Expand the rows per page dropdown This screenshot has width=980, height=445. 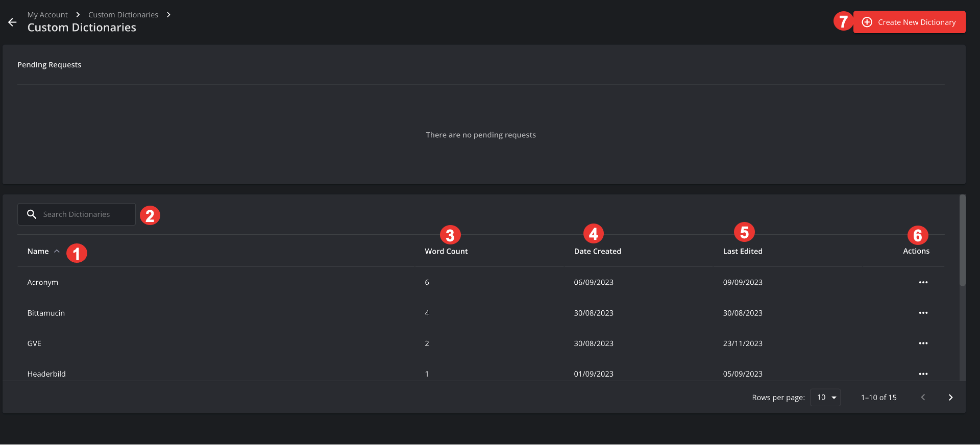(825, 398)
